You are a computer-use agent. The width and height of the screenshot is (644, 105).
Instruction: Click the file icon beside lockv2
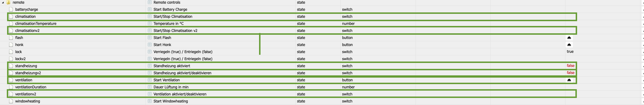[x=11, y=59]
